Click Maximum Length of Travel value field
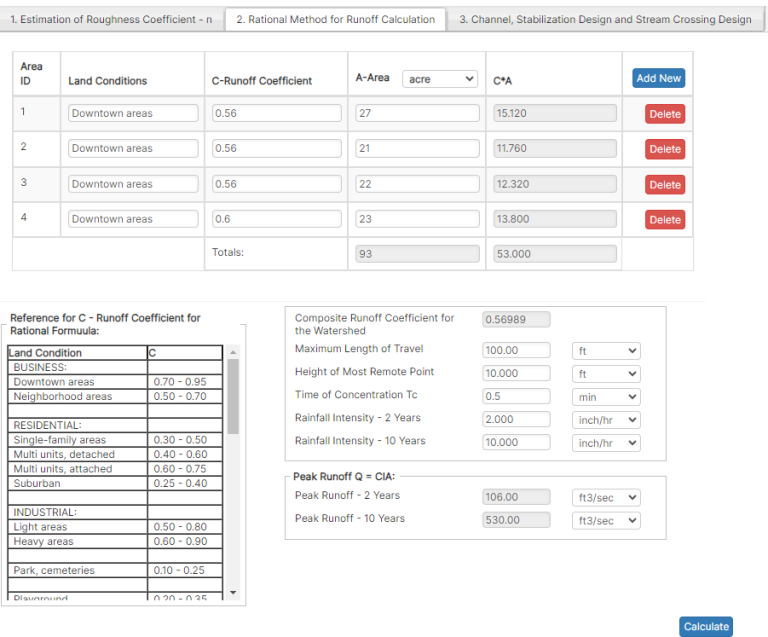Screen dimensions: 768x637 516,350
